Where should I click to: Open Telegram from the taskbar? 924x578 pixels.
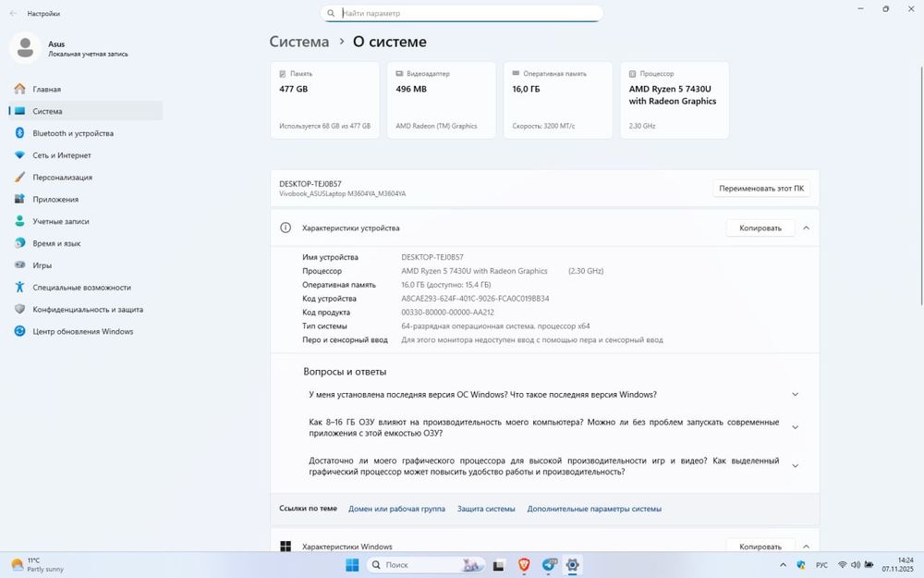click(549, 565)
